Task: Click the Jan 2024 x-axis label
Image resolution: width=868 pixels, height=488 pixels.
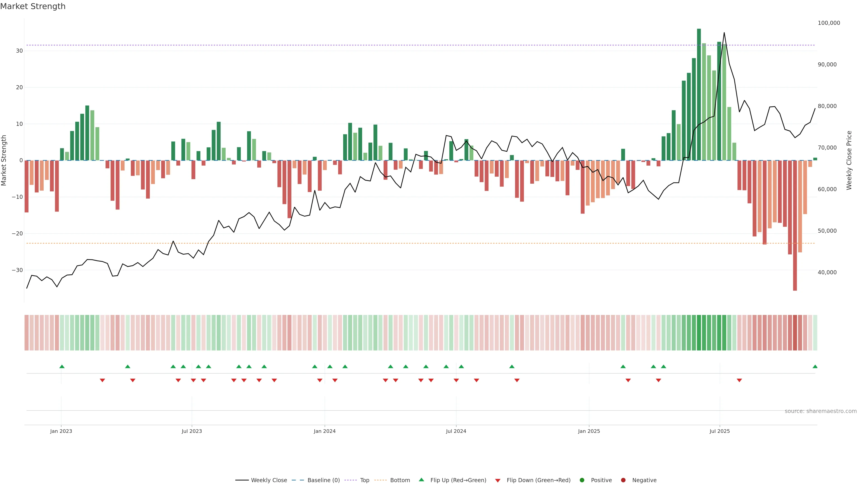Action: 325,431
